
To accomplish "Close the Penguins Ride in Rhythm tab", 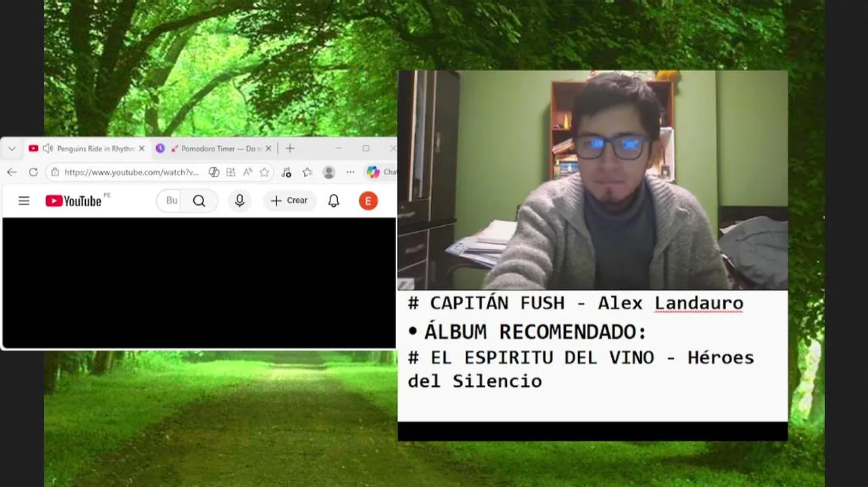I will [141, 149].
